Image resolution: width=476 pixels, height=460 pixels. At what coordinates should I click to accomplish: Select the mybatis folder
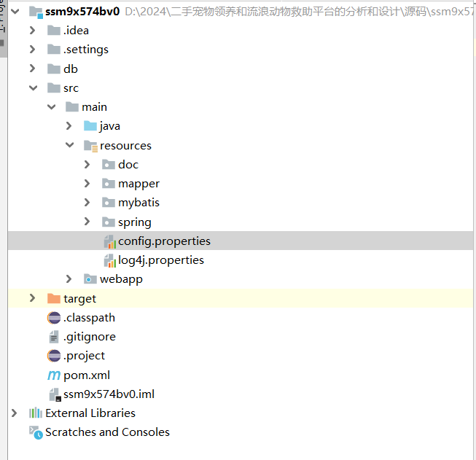click(x=138, y=203)
